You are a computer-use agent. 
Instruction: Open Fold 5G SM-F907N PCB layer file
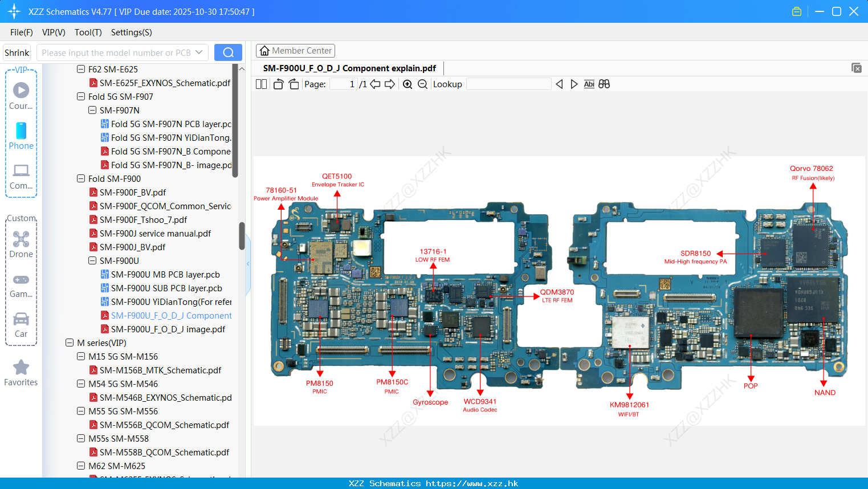pos(166,124)
